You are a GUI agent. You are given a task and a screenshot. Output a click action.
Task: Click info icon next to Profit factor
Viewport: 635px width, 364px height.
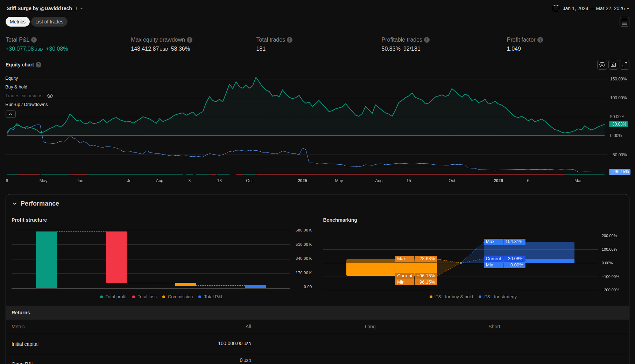coord(540,40)
